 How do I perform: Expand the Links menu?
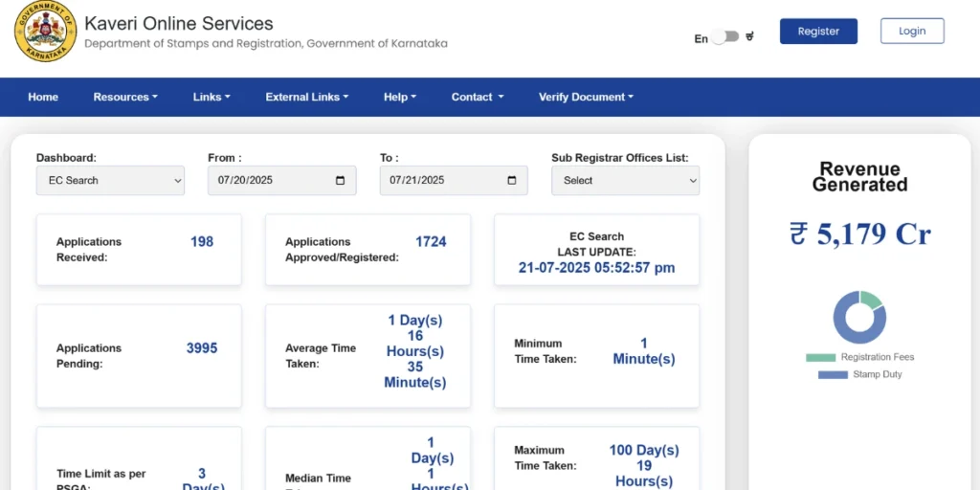tap(212, 97)
